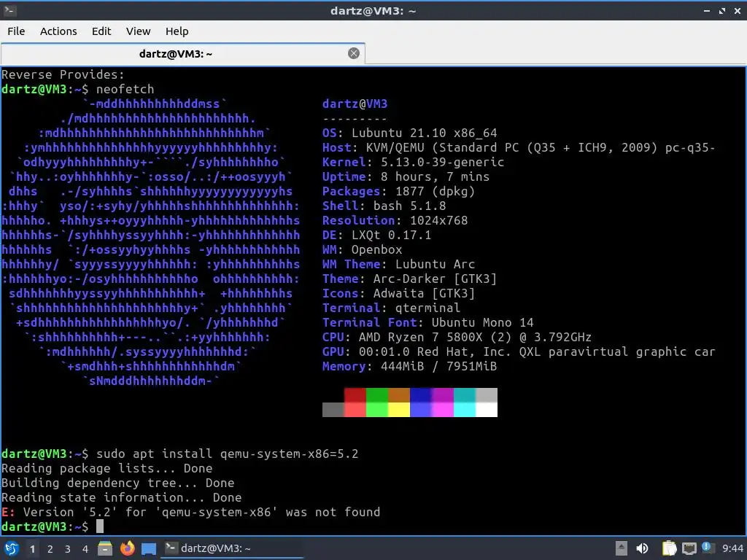Image resolution: width=747 pixels, height=560 pixels.
Task: Click the show desktop icon in panel
Action: coord(149,549)
